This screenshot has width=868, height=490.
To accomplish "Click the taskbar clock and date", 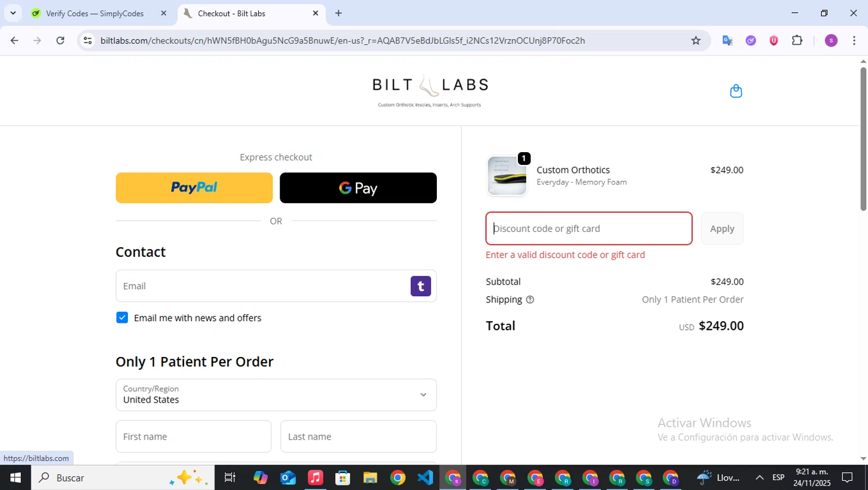I will click(812, 478).
